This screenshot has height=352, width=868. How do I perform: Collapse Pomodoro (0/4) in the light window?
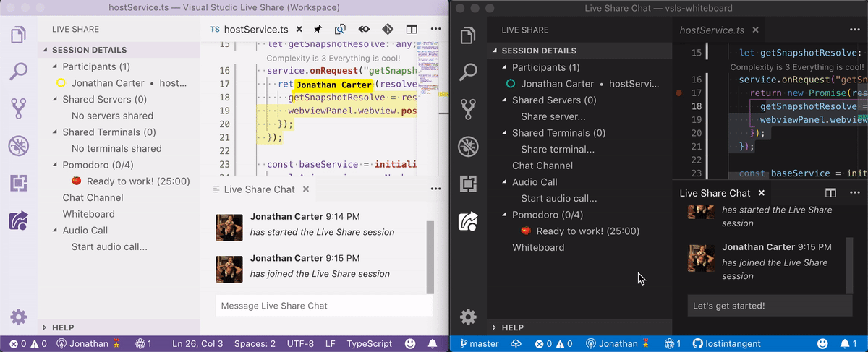56,165
